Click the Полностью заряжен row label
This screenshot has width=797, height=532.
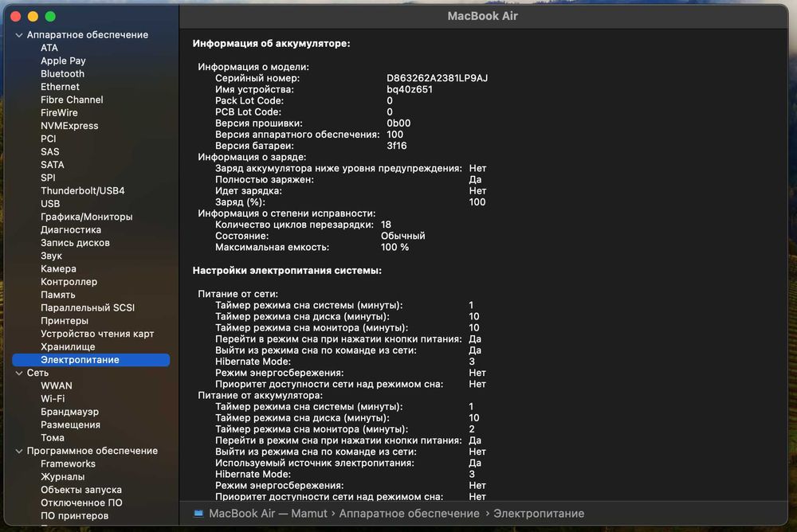265,180
